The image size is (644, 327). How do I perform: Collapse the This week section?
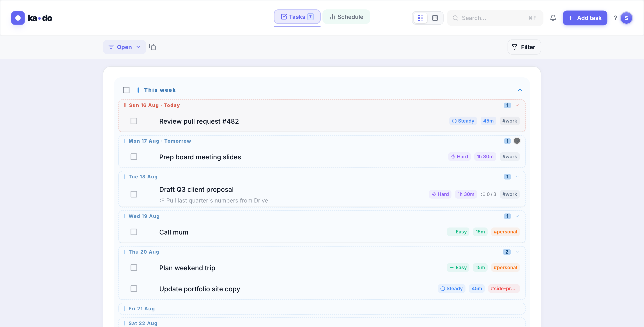pos(520,90)
